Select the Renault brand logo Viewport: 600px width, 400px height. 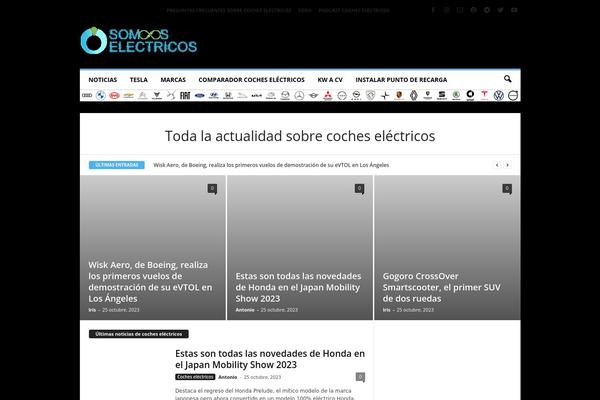click(x=413, y=95)
